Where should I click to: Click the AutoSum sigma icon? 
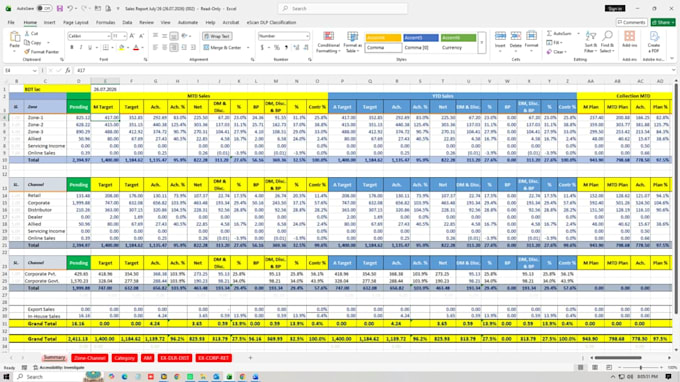pyautogui.click(x=549, y=34)
